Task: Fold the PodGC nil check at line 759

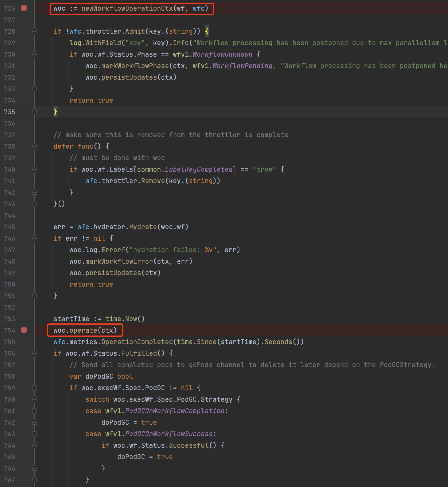Action: [34, 388]
